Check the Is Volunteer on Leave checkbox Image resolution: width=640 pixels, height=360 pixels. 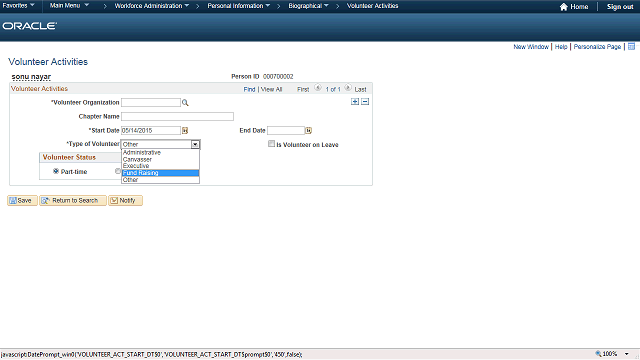click(x=271, y=144)
